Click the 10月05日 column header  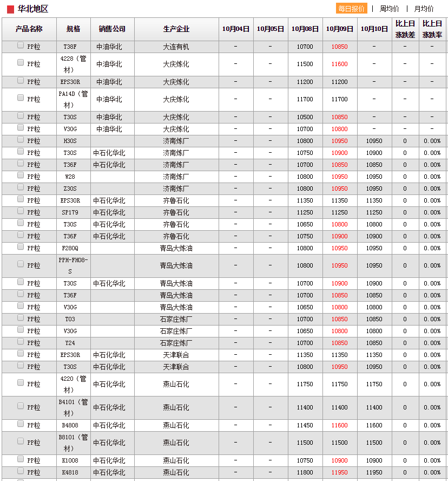pyautogui.click(x=271, y=29)
